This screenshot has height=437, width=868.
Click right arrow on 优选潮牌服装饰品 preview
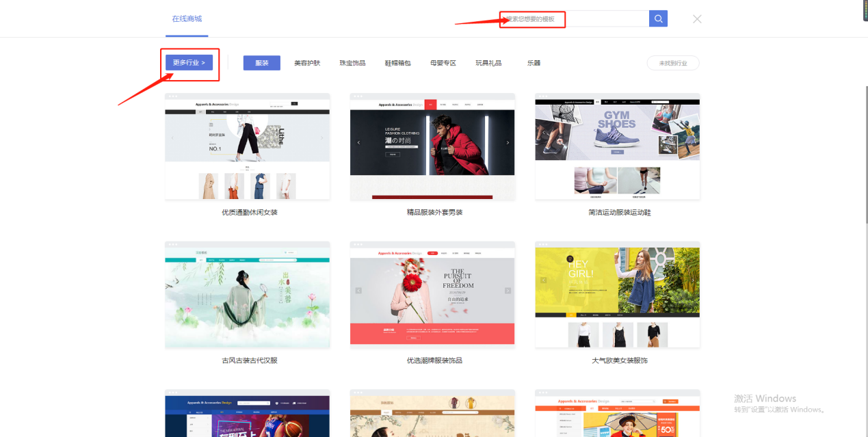coord(508,291)
